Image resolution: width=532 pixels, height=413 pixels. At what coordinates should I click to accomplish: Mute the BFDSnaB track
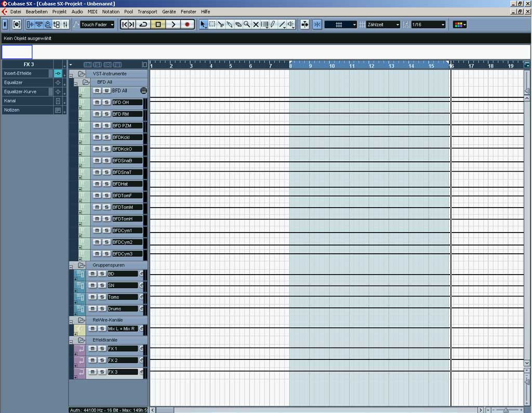coord(97,160)
